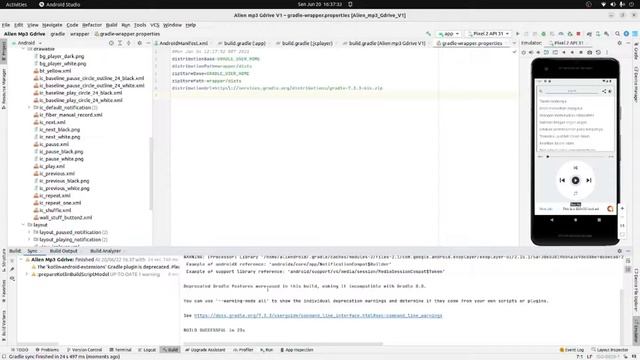
Task: Open the Build Output tab
Action: coord(63,251)
